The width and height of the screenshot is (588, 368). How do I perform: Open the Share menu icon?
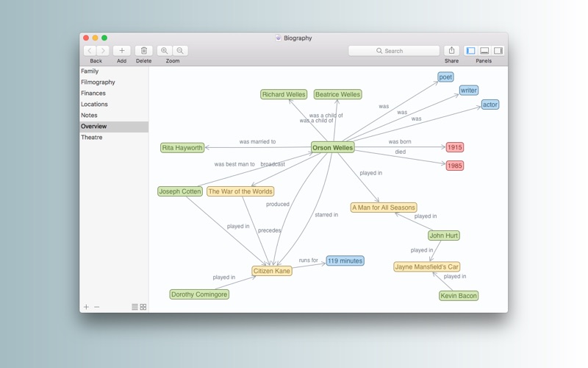(x=451, y=51)
